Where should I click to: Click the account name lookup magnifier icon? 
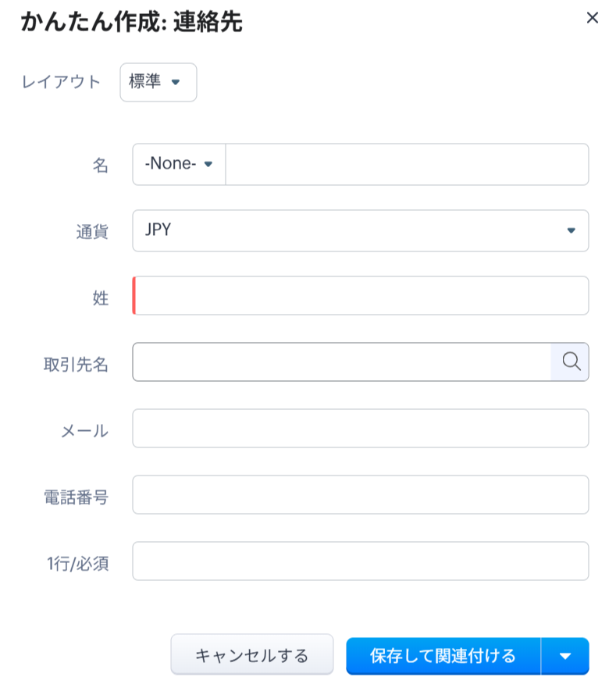pos(571,362)
